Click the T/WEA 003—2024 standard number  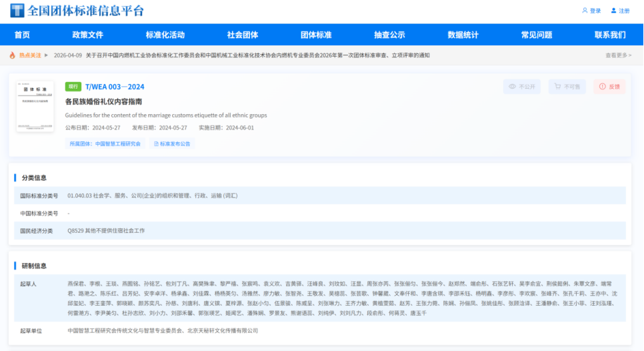[x=115, y=87]
